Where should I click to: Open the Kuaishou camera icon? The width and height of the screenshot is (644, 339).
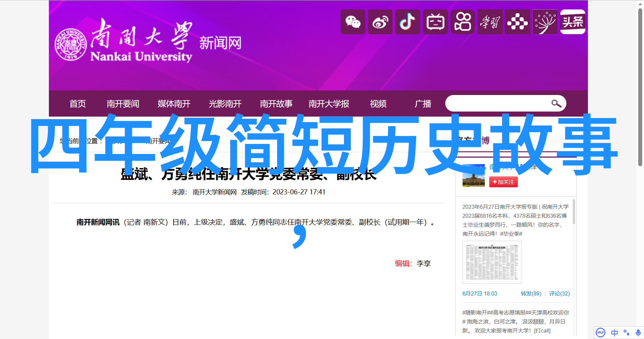click(463, 22)
